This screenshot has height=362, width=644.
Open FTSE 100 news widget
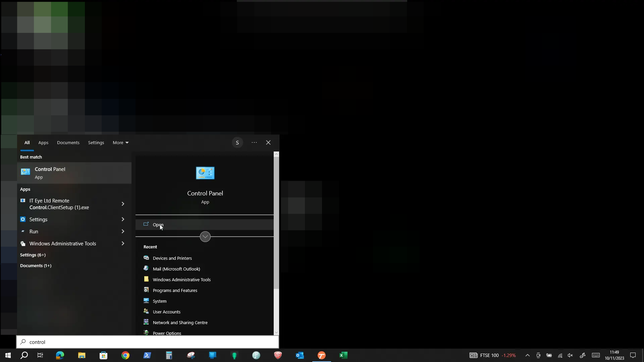(x=493, y=355)
